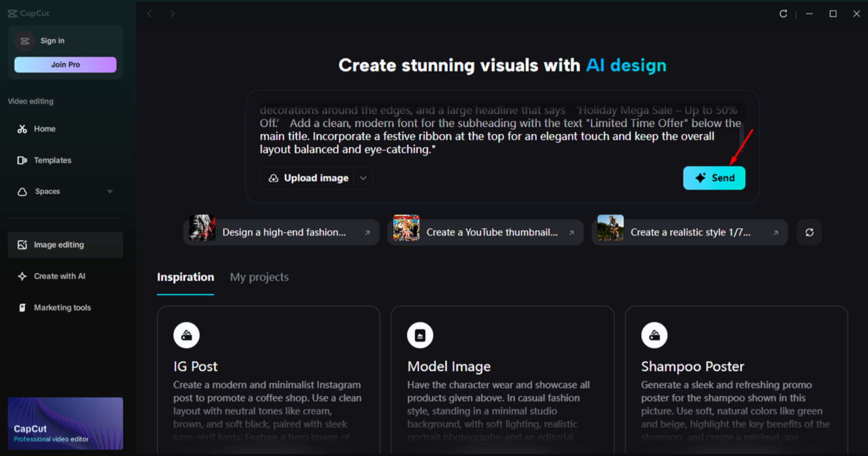This screenshot has width=868, height=456.
Task: Go back with the left arrow
Action: (150, 14)
